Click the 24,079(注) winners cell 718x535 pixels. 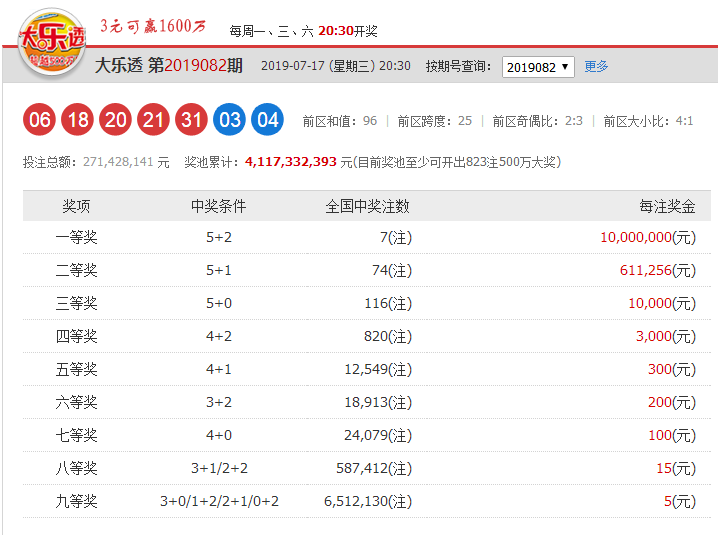[378, 435]
